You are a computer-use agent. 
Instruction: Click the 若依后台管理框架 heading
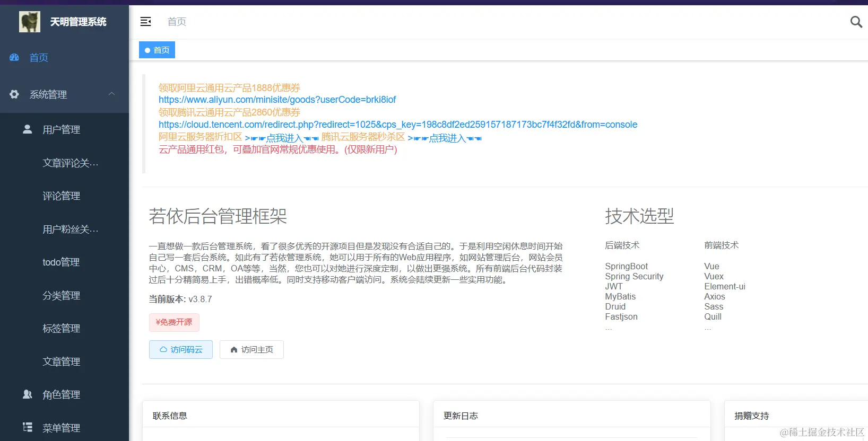pos(218,216)
